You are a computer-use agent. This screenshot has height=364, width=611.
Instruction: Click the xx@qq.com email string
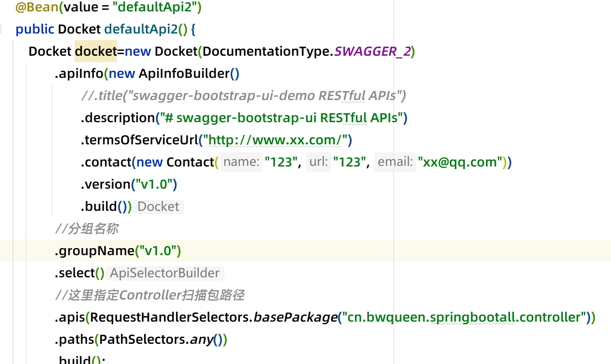[x=459, y=162]
